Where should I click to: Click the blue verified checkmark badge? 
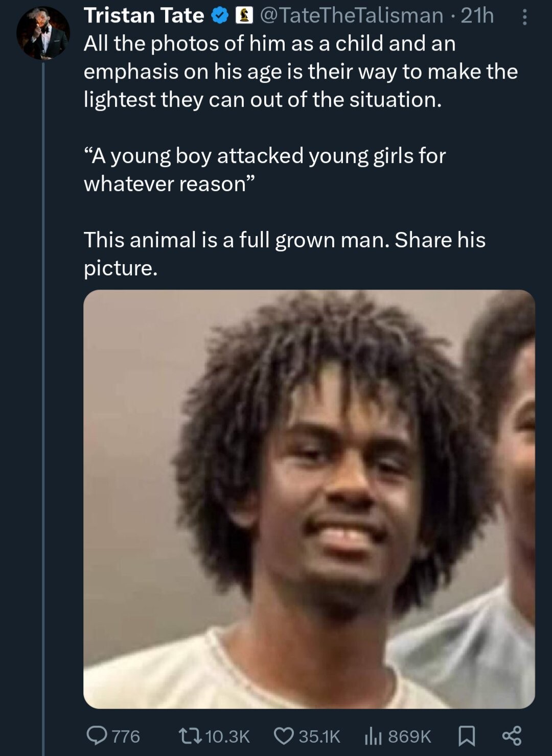[220, 16]
